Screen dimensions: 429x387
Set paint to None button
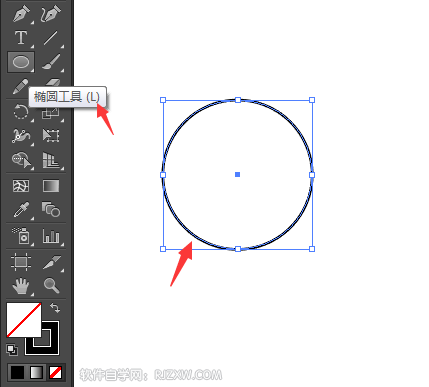point(55,372)
